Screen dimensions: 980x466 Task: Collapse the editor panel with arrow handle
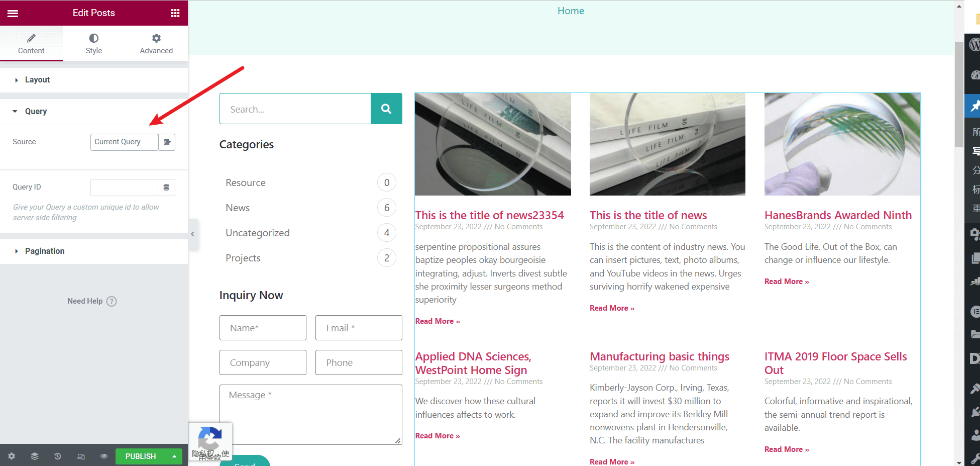[x=193, y=234]
